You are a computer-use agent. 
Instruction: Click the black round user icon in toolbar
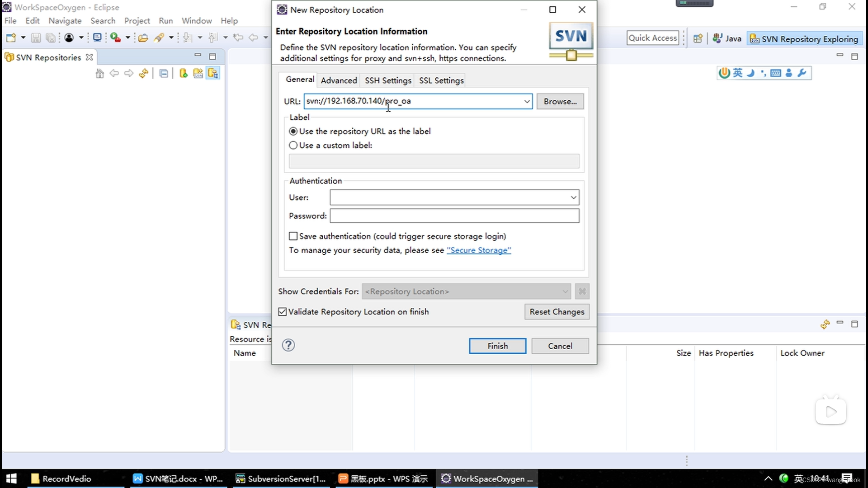tap(69, 38)
